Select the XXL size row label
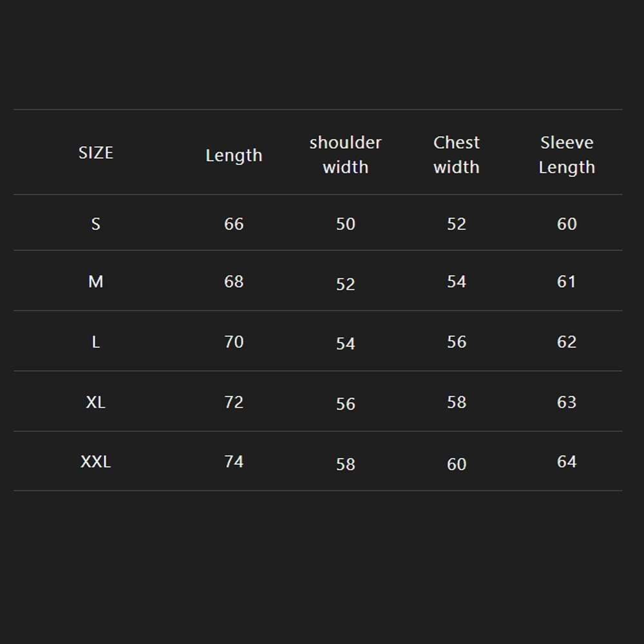644x644 pixels. [x=95, y=462]
